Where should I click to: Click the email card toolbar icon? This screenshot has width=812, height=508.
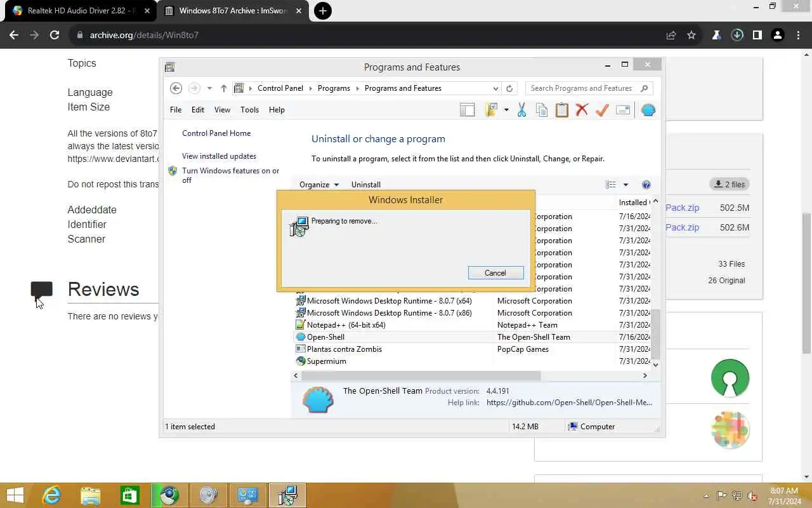coord(623,110)
